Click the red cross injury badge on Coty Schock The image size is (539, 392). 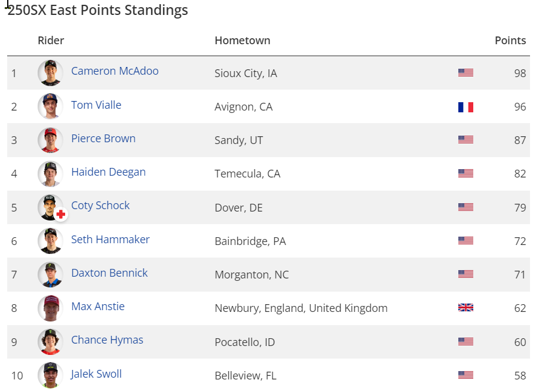pyautogui.click(x=60, y=215)
